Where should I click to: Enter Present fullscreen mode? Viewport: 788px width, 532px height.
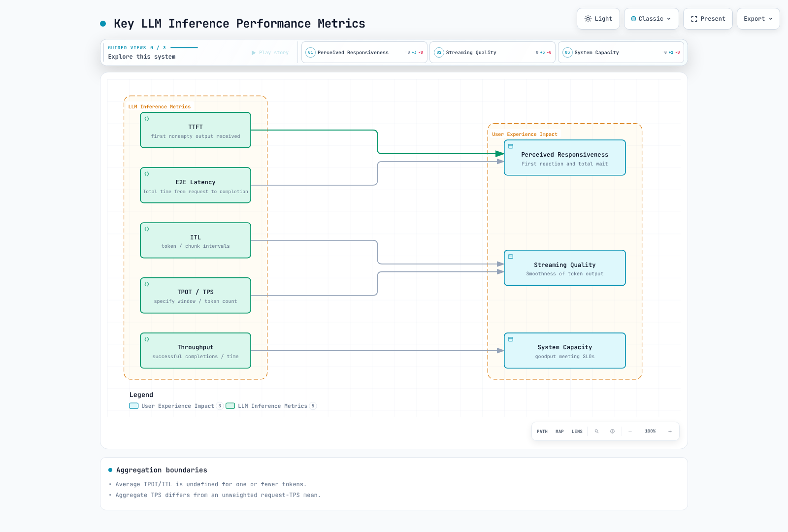(x=708, y=19)
